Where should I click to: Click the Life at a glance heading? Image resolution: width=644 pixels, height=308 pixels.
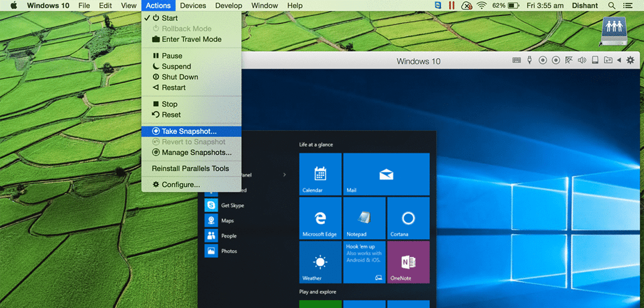[x=316, y=145]
